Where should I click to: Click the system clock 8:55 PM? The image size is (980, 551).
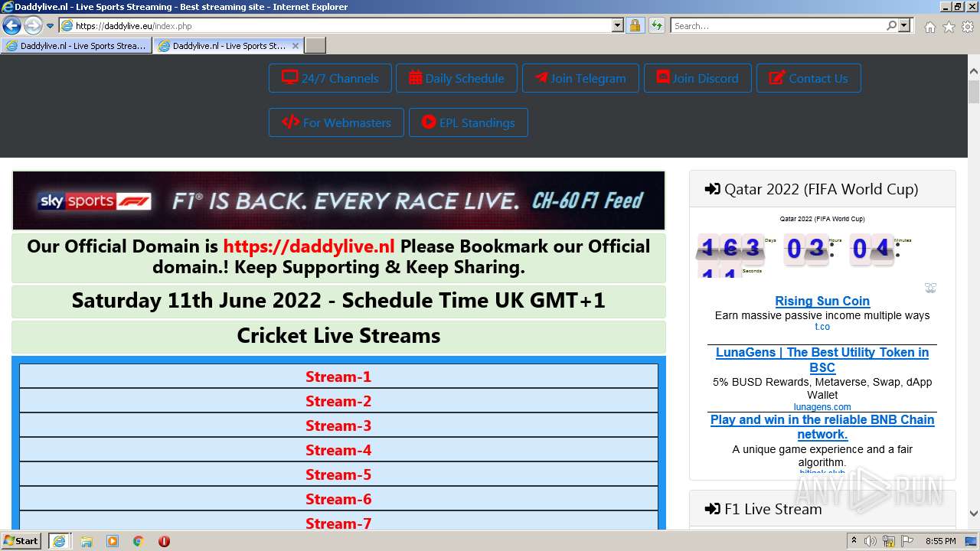(x=940, y=541)
